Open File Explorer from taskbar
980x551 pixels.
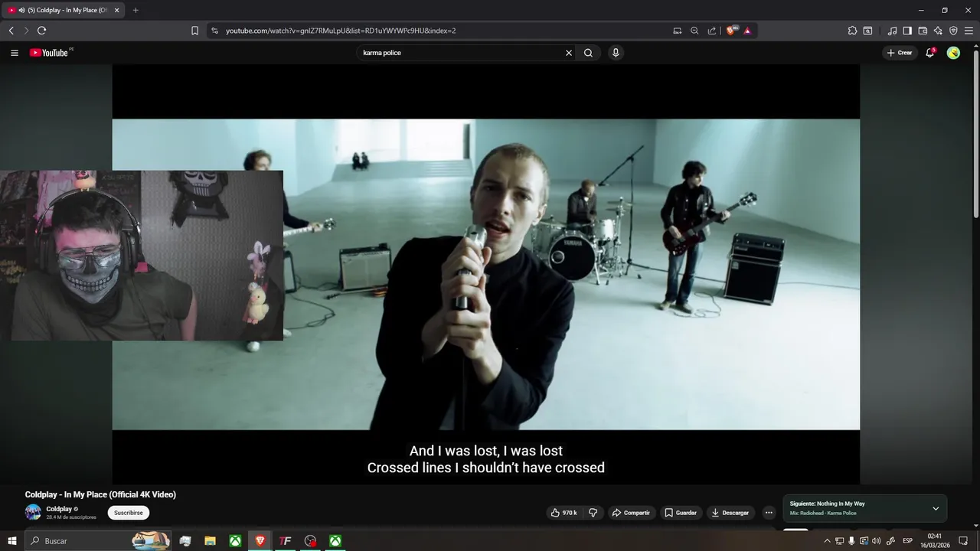click(210, 541)
